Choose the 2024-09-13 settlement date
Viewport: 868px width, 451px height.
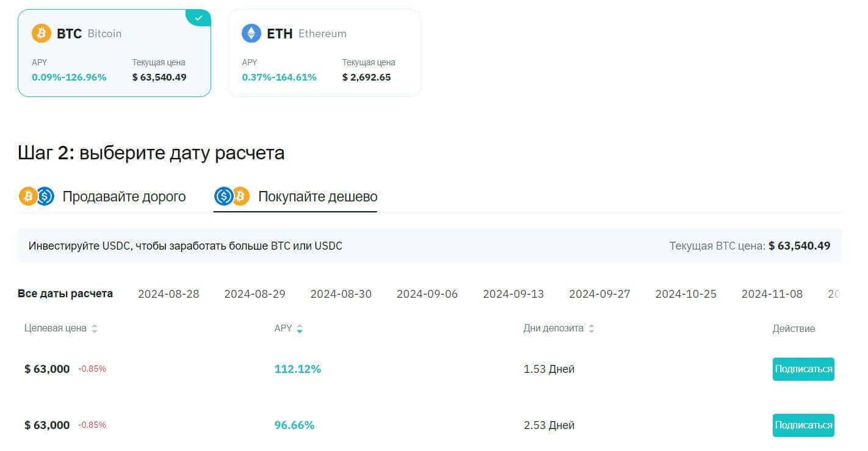tap(513, 294)
